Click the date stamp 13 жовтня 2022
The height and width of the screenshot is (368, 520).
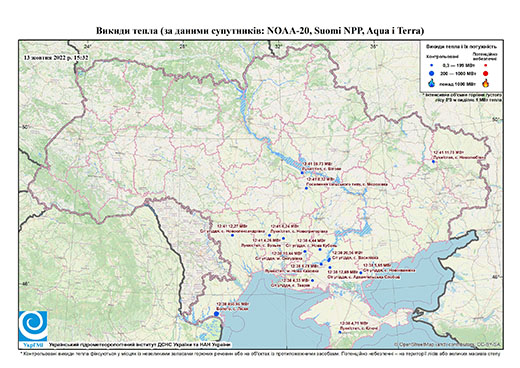click(x=56, y=57)
